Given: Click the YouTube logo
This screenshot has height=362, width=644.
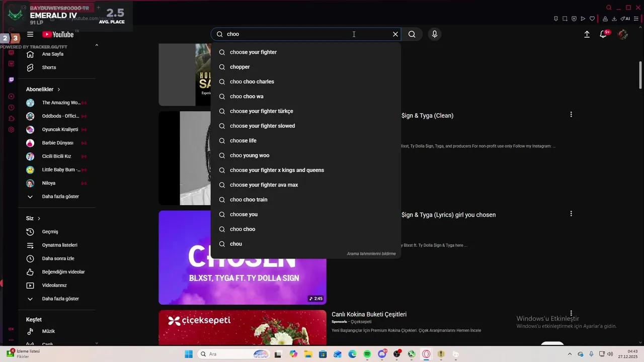Looking at the screenshot, I should tap(58, 34).
